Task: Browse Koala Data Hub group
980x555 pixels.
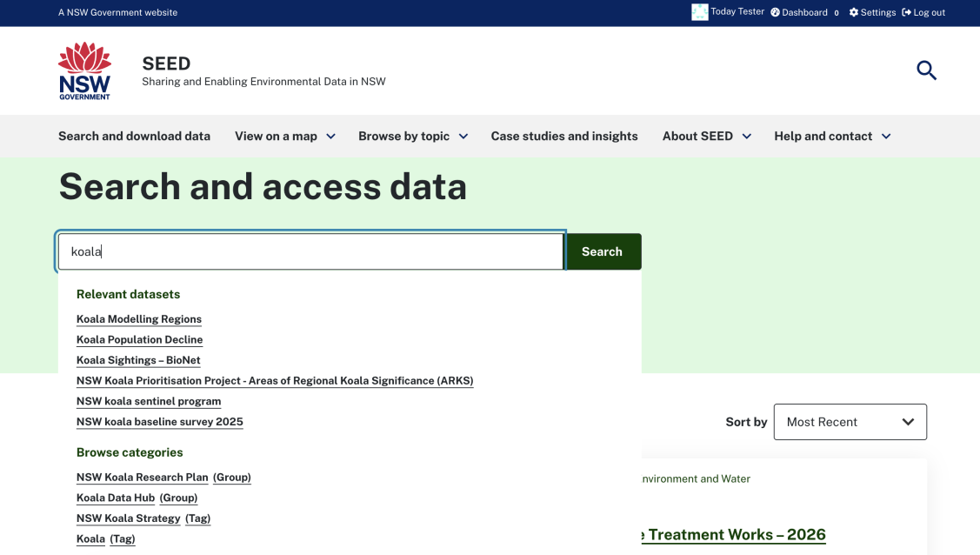Action: coord(137,498)
